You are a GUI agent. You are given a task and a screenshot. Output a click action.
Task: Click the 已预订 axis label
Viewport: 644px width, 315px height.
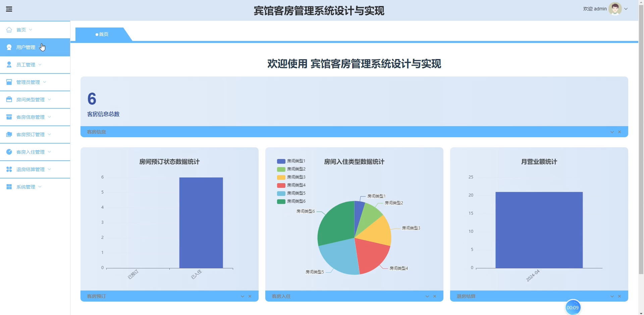click(133, 274)
